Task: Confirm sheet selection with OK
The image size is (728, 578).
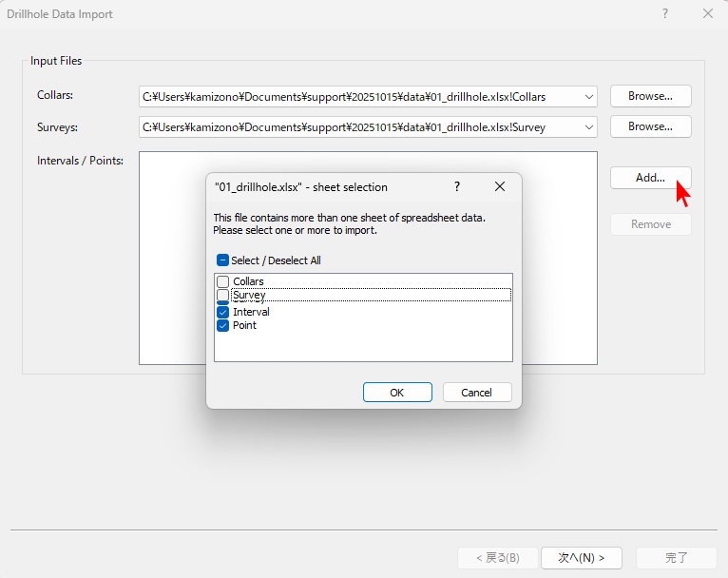Action: pos(397,393)
